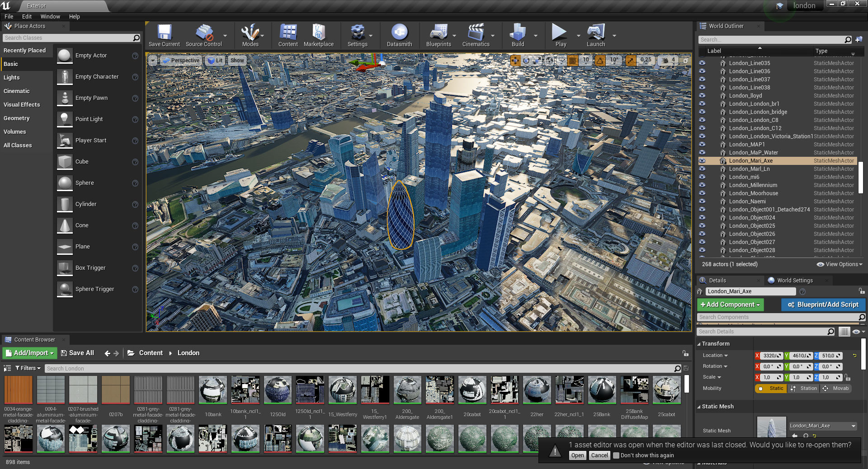The width and height of the screenshot is (868, 469).
Task: Open World Outliner View Options dropdown
Action: coord(840,264)
